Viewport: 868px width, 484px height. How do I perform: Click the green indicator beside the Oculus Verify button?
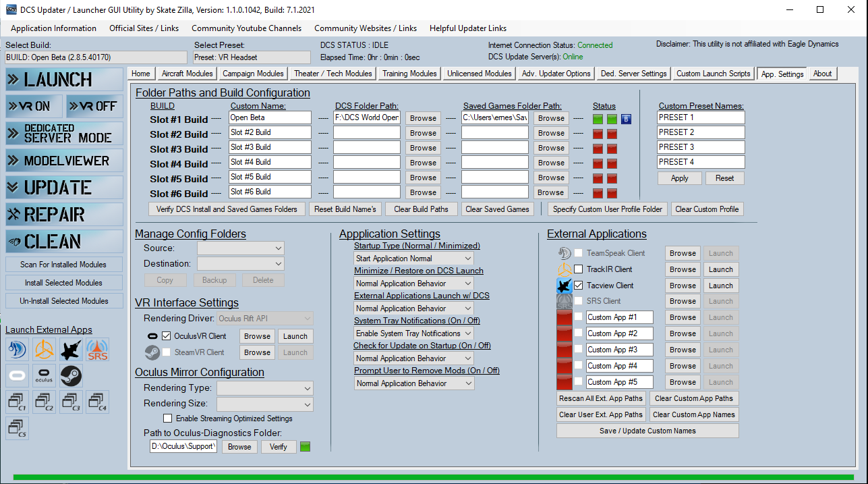[305, 446]
